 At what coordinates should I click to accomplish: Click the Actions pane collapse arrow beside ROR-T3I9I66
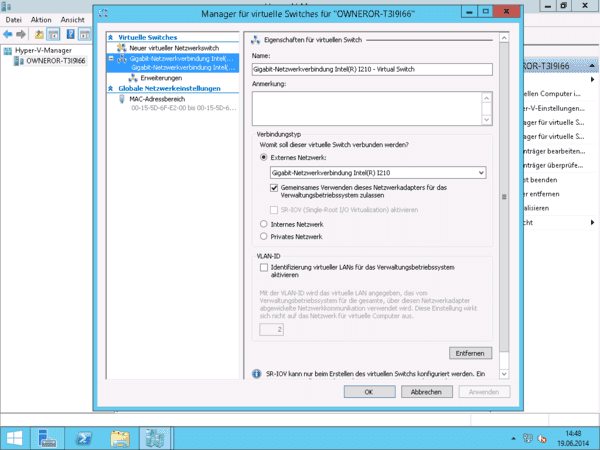pyautogui.click(x=592, y=66)
